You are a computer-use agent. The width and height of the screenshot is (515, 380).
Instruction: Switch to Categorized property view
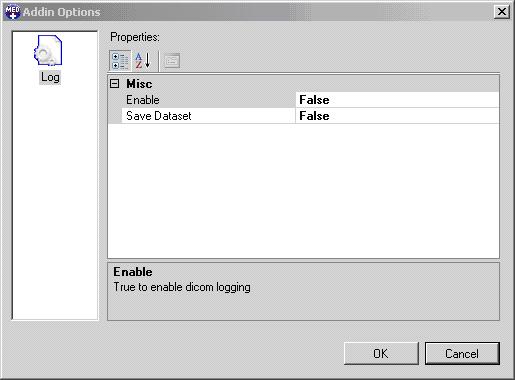[120, 61]
